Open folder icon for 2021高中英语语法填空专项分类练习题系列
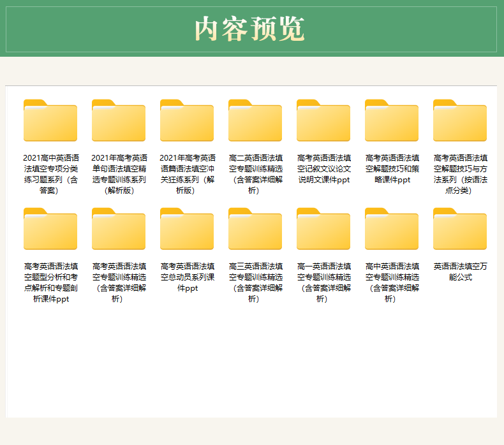 tap(50, 120)
